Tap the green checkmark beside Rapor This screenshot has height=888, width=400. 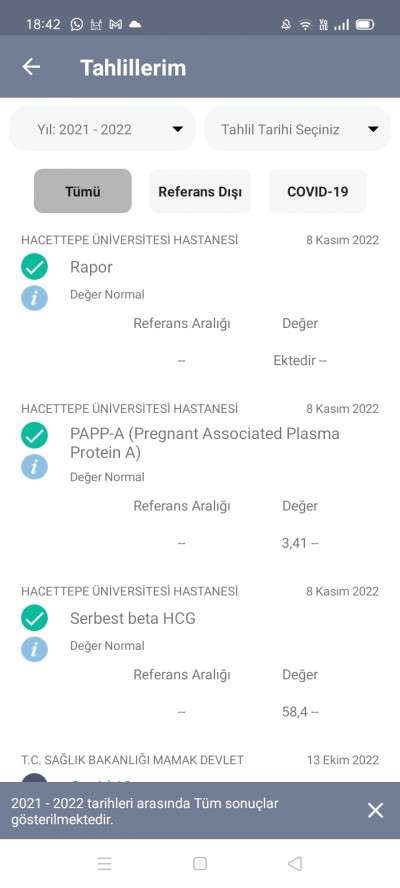point(35,266)
